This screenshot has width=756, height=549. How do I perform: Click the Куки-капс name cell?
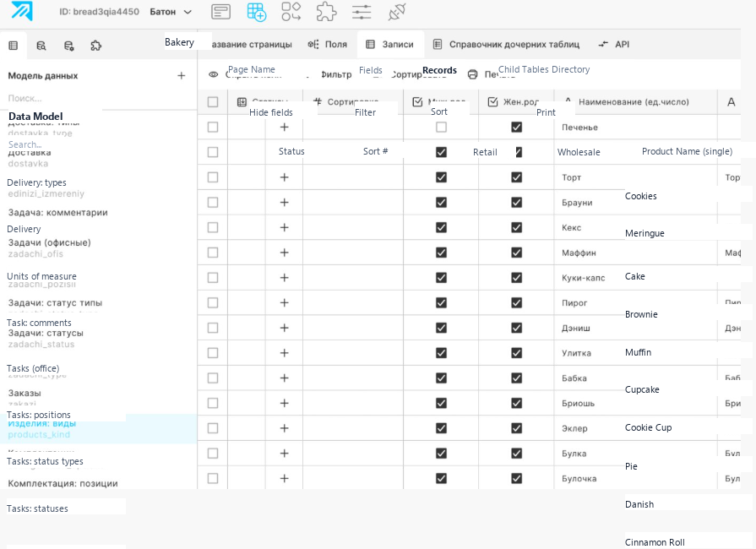(x=636, y=278)
